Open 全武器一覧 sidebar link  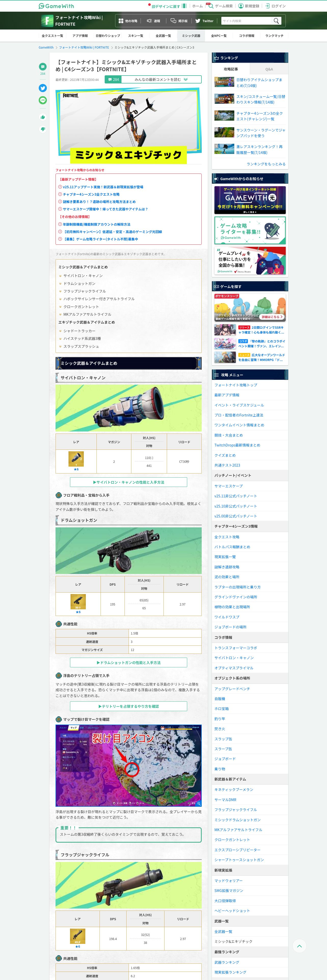tap(223, 931)
